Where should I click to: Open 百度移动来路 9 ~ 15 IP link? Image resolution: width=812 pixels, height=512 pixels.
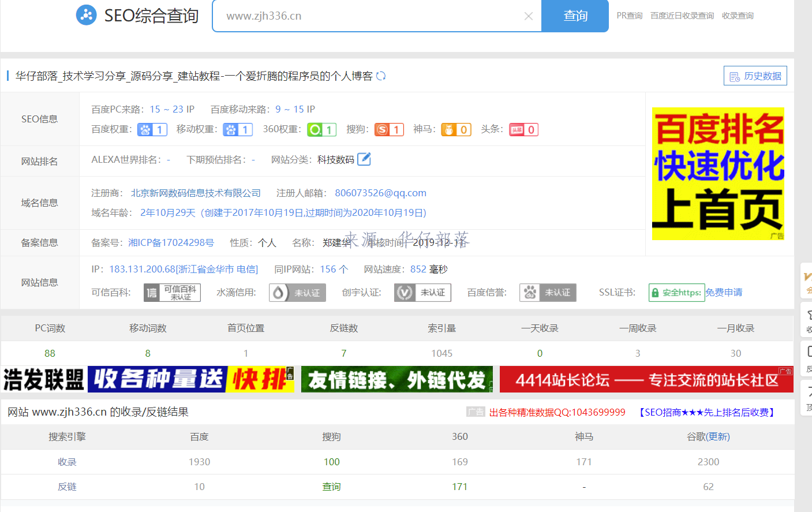click(295, 109)
